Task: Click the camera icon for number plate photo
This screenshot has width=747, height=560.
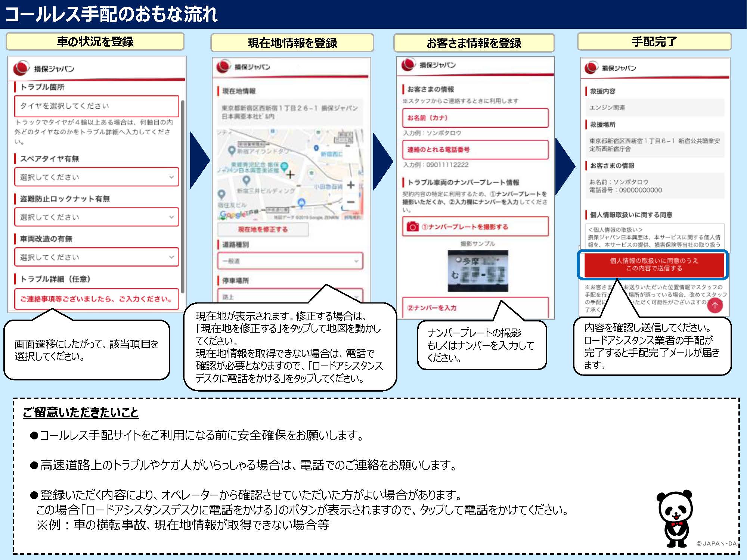Action: 412,227
